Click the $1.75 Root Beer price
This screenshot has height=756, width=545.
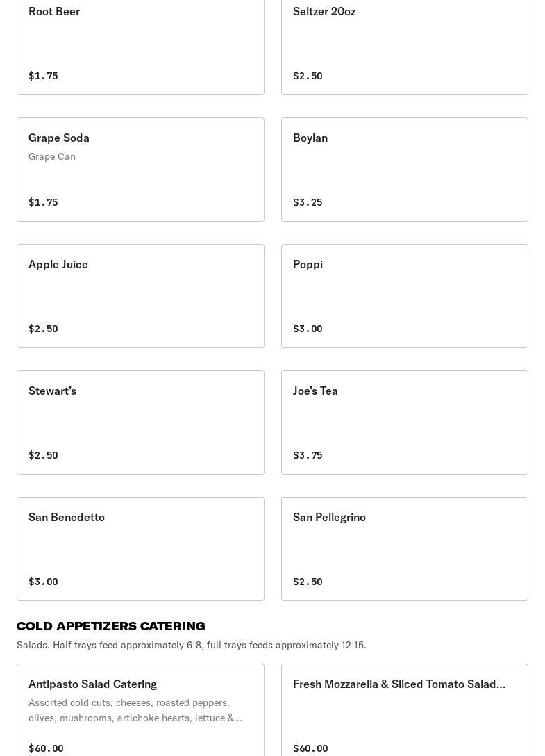point(43,76)
